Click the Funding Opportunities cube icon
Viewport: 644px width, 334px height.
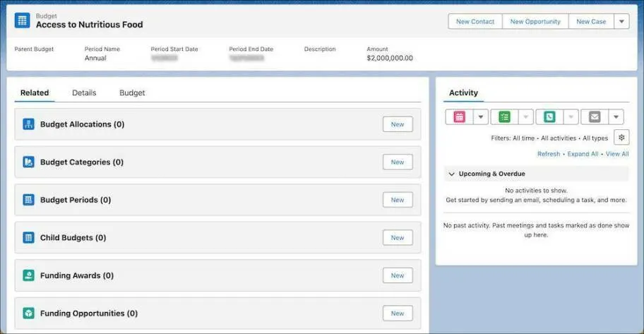[28, 313]
